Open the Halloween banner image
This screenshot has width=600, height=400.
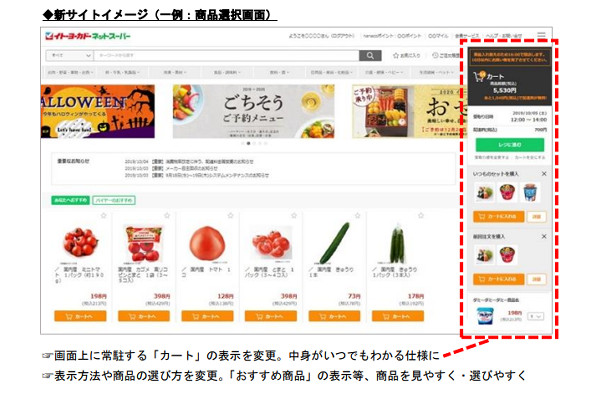coord(98,111)
